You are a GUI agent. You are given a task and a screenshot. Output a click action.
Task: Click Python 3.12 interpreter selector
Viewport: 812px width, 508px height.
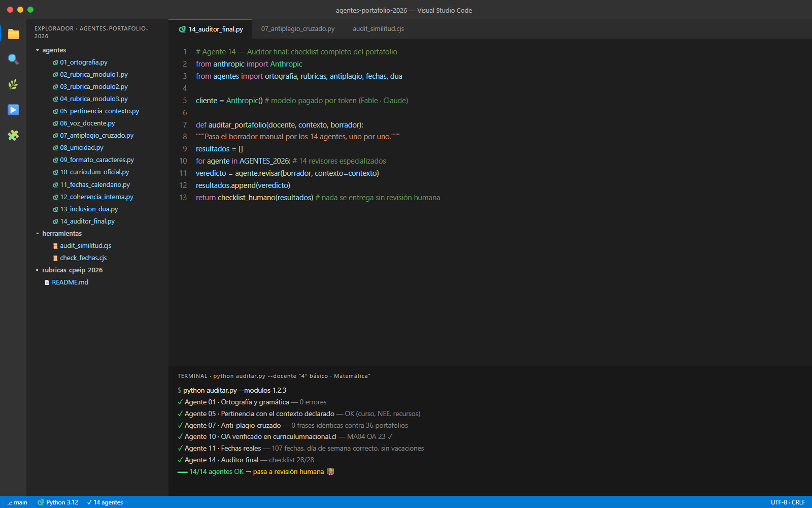[58, 502]
